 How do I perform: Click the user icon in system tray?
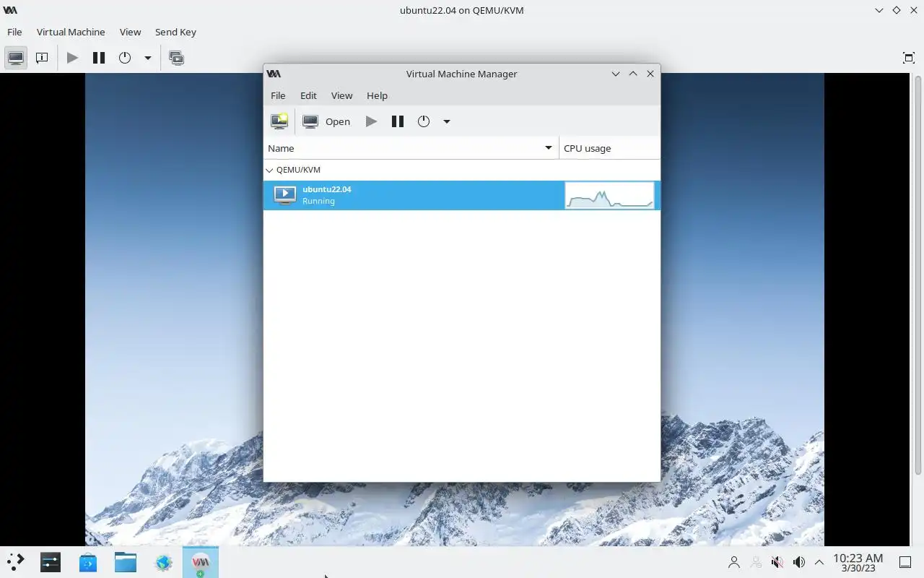(x=734, y=562)
